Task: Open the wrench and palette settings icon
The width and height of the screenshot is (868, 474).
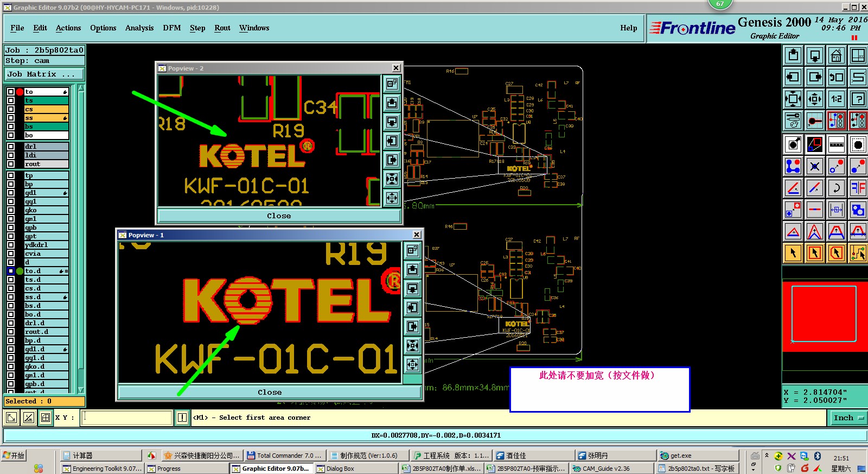Action: pyautogui.click(x=793, y=121)
